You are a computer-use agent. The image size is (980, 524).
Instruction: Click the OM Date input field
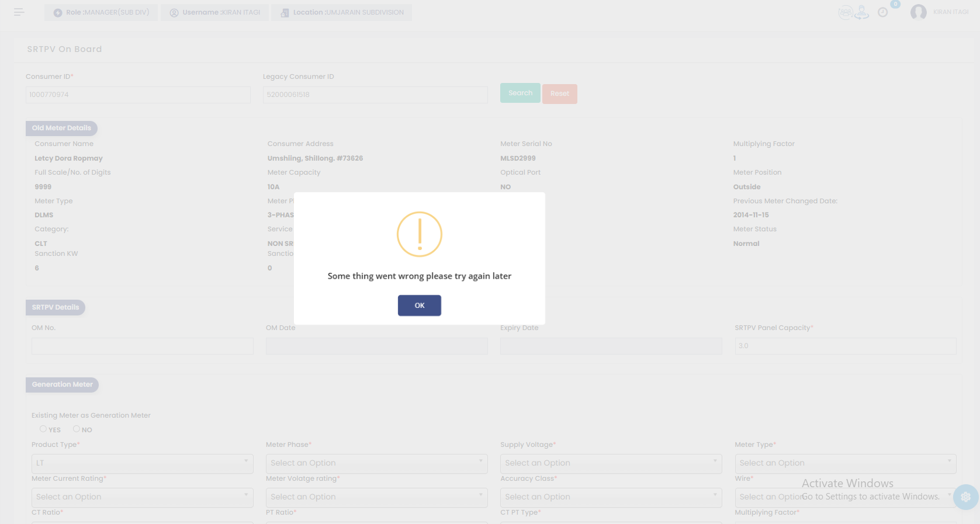coord(377,346)
